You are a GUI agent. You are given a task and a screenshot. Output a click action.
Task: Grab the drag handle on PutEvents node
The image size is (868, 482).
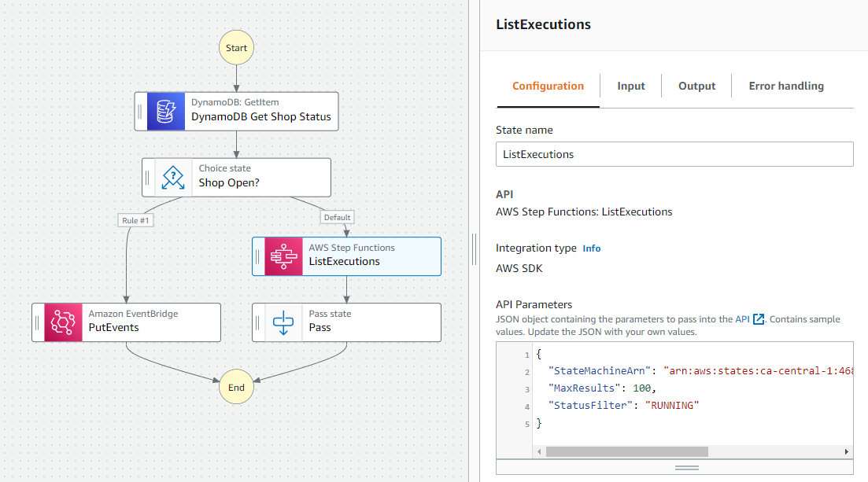pyautogui.click(x=37, y=322)
